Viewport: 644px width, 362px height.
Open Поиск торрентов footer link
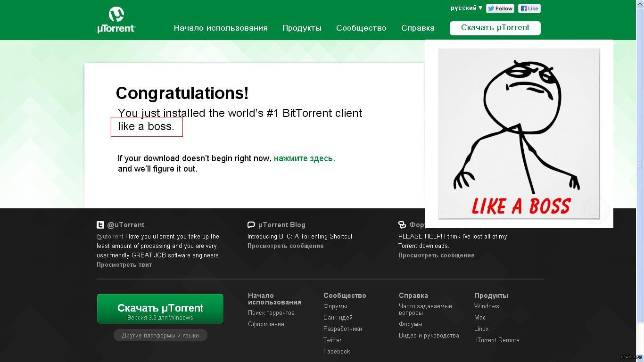pos(271,313)
